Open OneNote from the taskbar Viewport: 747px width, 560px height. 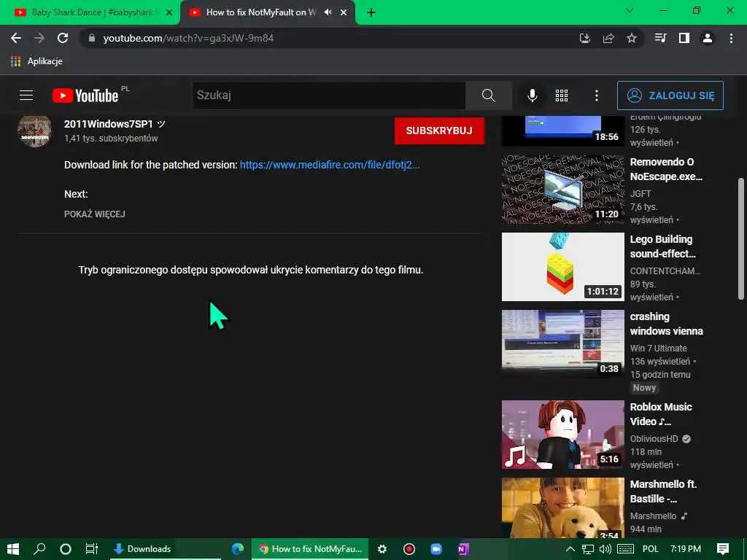point(463,549)
